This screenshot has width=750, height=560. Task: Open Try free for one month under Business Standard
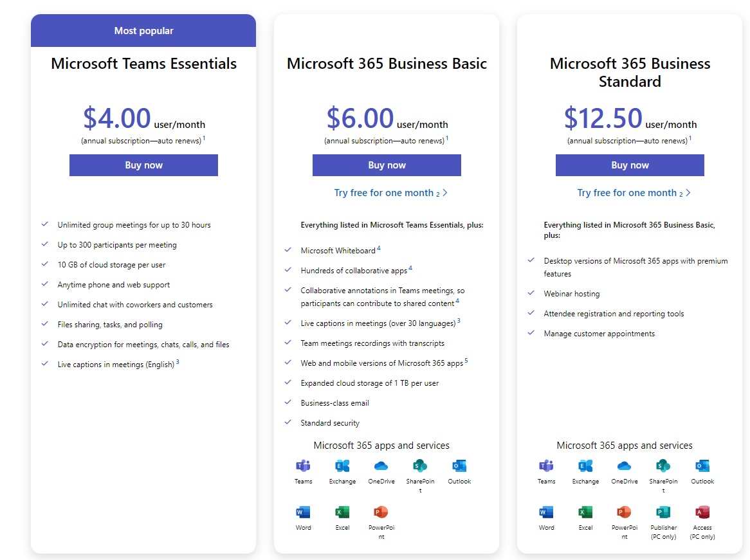(634, 193)
